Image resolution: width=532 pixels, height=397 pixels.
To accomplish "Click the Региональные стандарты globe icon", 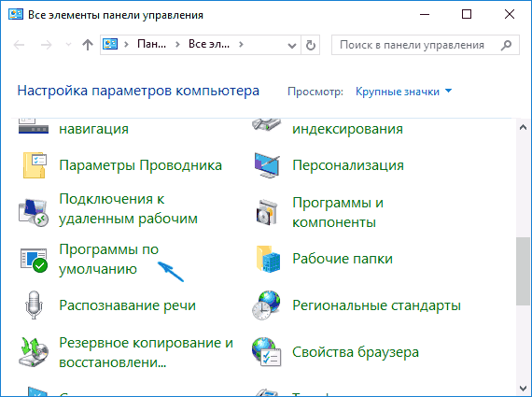I will [267, 305].
